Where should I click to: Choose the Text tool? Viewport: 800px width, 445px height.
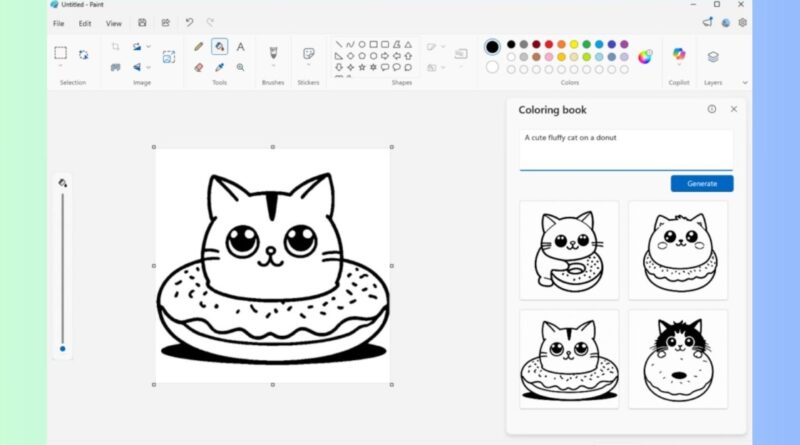(240, 47)
